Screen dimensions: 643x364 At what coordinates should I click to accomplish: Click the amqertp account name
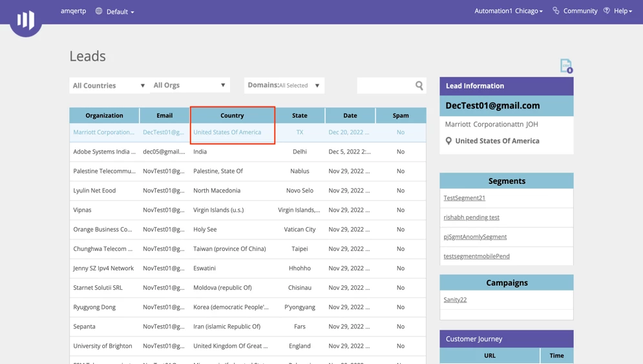(74, 11)
